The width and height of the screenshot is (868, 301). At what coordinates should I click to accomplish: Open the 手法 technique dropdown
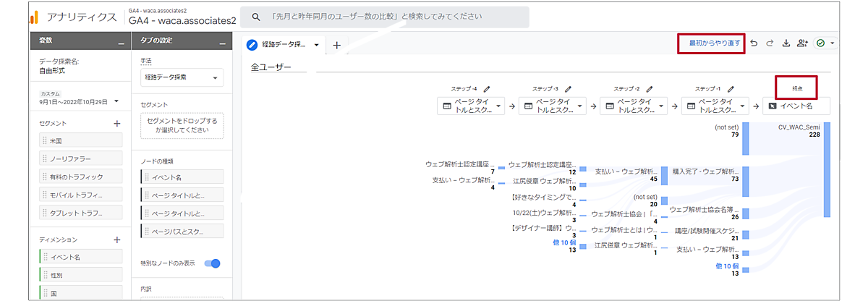(x=182, y=78)
